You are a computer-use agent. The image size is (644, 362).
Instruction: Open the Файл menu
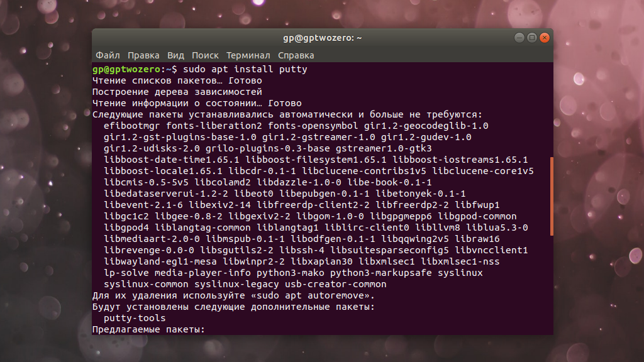pyautogui.click(x=108, y=55)
